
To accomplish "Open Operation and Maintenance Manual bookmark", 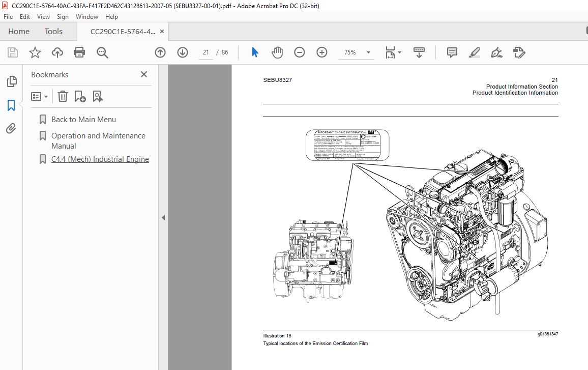I will (98, 140).
